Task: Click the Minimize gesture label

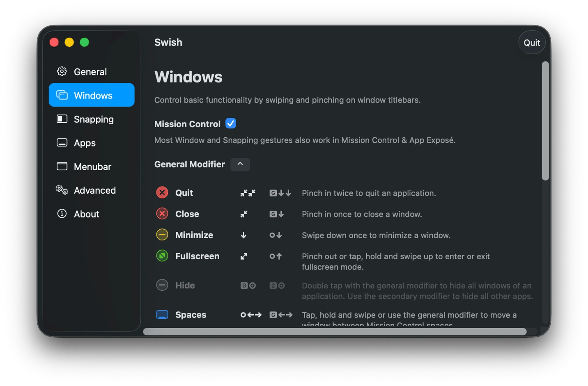Action: point(194,235)
